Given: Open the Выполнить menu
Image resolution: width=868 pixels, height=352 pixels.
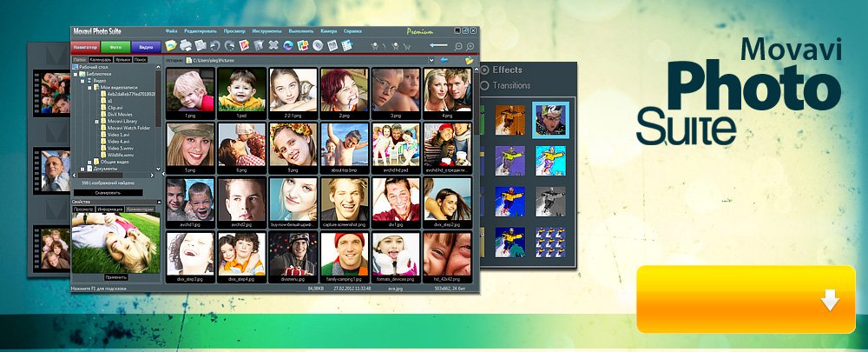Looking at the screenshot, I should tap(301, 31).
